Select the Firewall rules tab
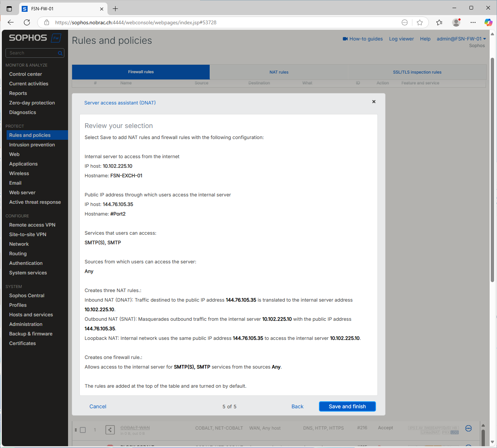The image size is (497, 448). 141,72
